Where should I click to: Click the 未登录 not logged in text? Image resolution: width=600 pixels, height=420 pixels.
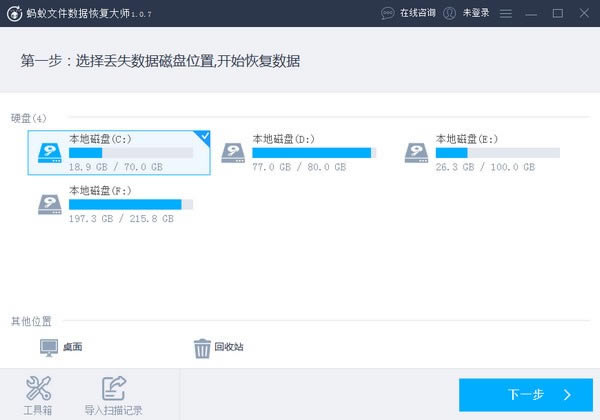476,13
